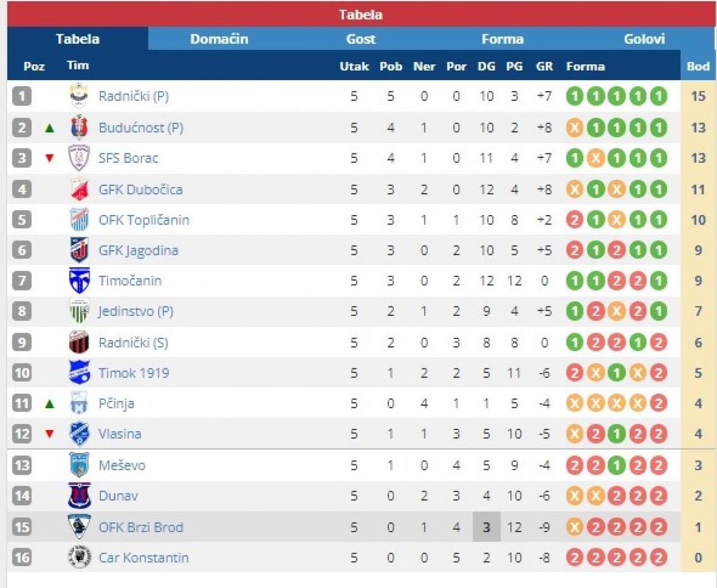Open the Gost tab
Image resolution: width=717 pixels, height=588 pixels.
click(x=361, y=39)
